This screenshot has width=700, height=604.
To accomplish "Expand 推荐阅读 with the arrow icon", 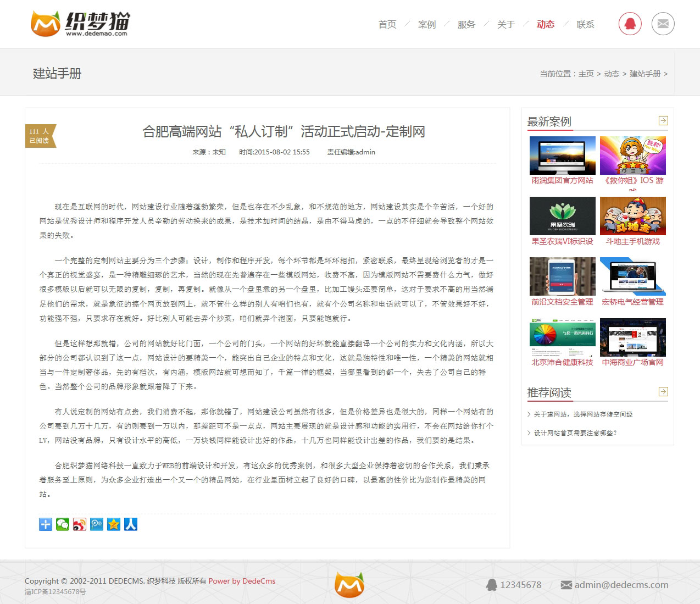I will tap(663, 392).
